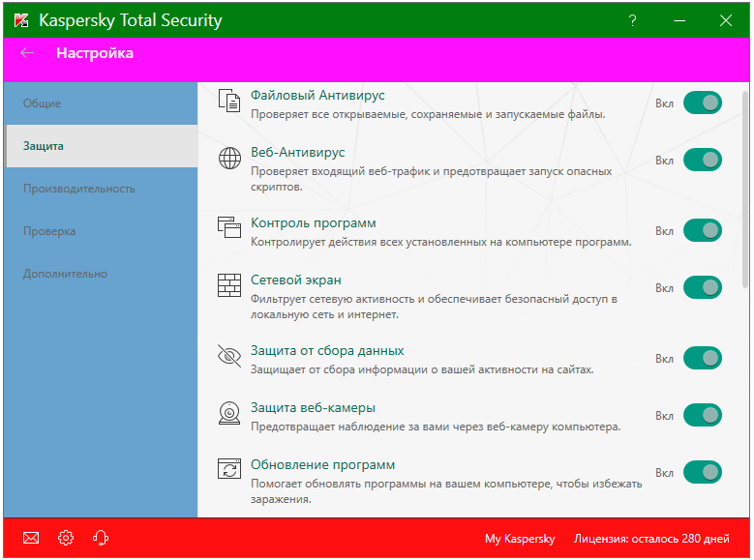
Task: Click the Защита веб-камеры webcam icon
Action: [229, 415]
